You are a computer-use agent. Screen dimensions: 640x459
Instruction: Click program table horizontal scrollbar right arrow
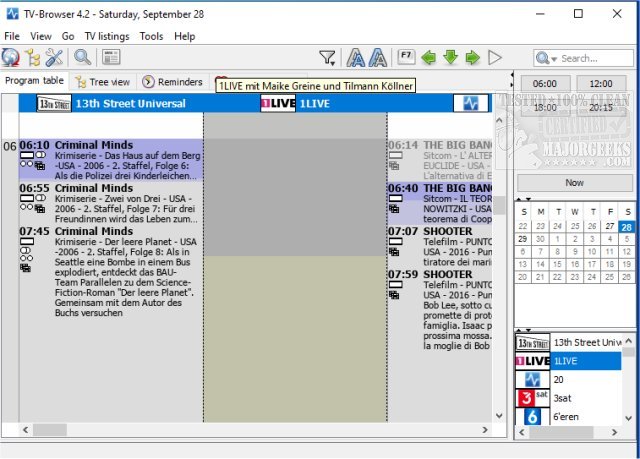pyautogui.click(x=485, y=430)
